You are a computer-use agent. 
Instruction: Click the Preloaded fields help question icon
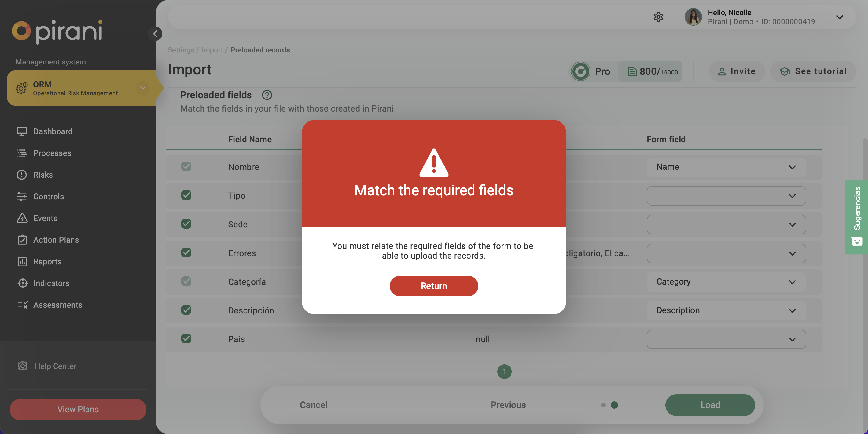[267, 95]
